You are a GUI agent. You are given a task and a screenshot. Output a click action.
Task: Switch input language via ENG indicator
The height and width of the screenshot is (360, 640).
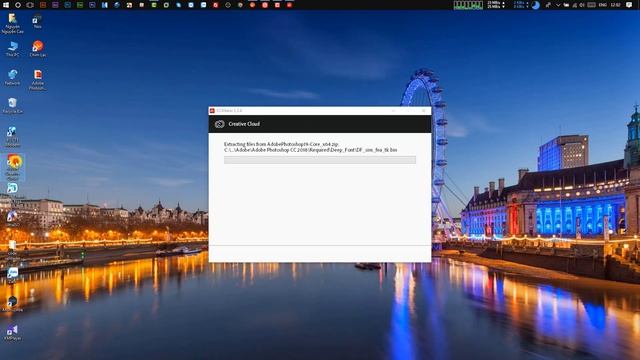(602, 5)
